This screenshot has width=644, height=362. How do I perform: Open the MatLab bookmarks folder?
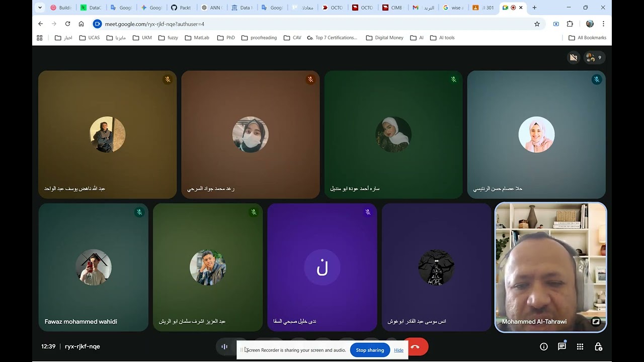tap(197, 38)
